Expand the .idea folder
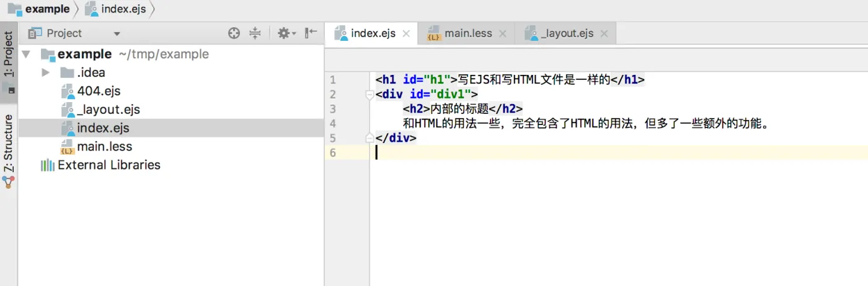This screenshot has height=286, width=868. click(x=45, y=73)
